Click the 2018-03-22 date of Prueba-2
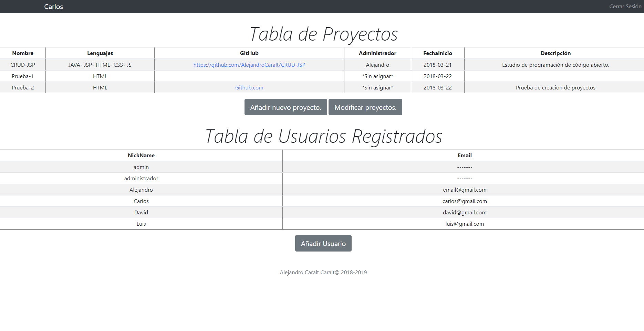This screenshot has width=644, height=331. 438,87
